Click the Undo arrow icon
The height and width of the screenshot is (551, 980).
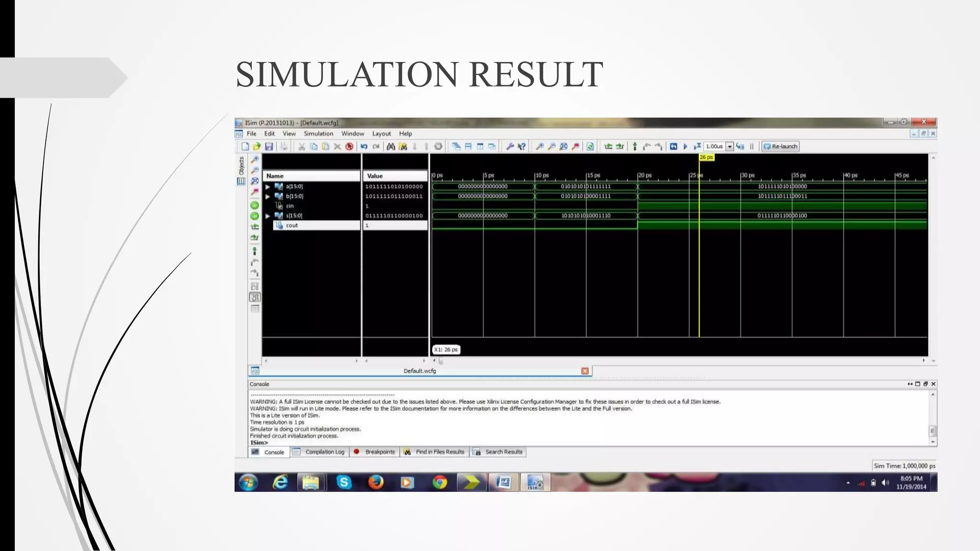(x=364, y=146)
